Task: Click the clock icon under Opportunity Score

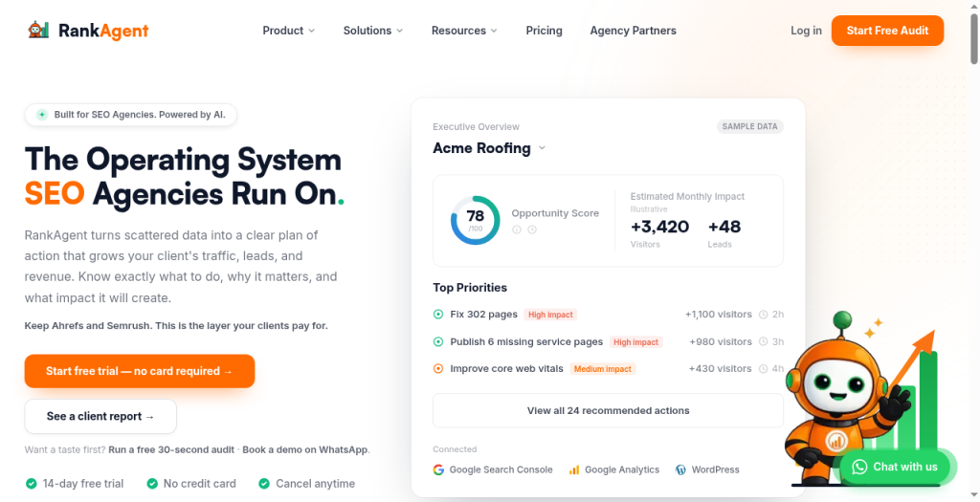Action: (x=532, y=229)
